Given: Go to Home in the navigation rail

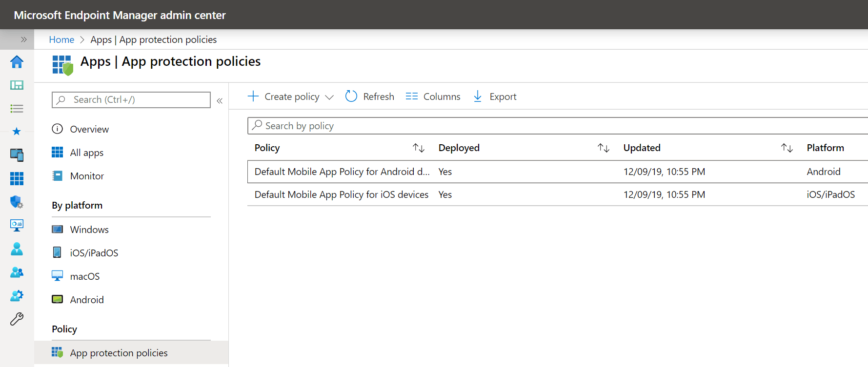Looking at the screenshot, I should pyautogui.click(x=17, y=62).
